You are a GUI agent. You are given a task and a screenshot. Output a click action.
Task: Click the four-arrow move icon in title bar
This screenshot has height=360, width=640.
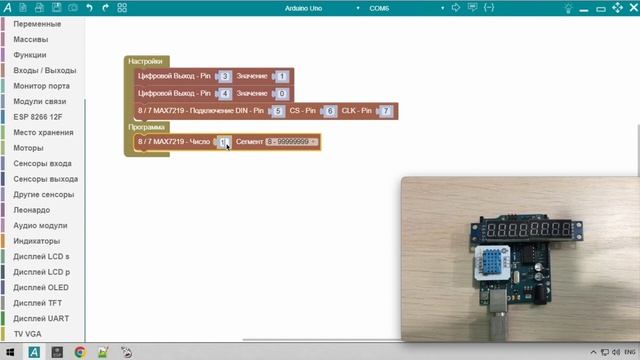(x=617, y=8)
